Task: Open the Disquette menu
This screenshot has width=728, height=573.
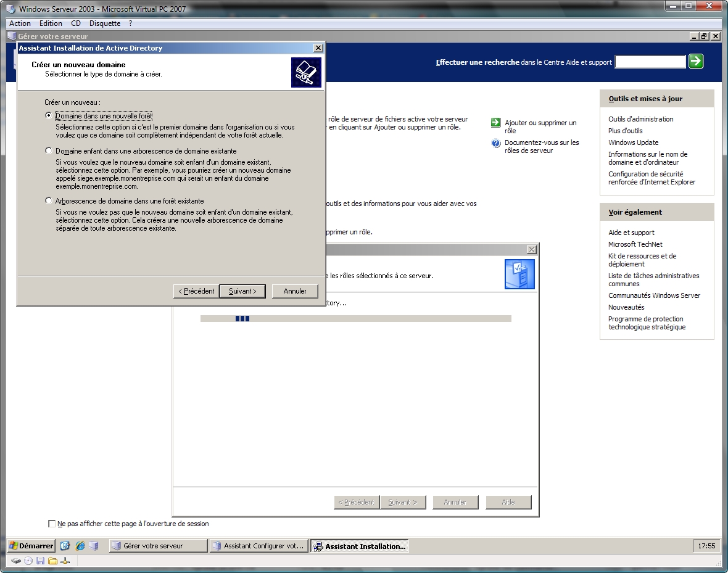Action: click(x=105, y=23)
